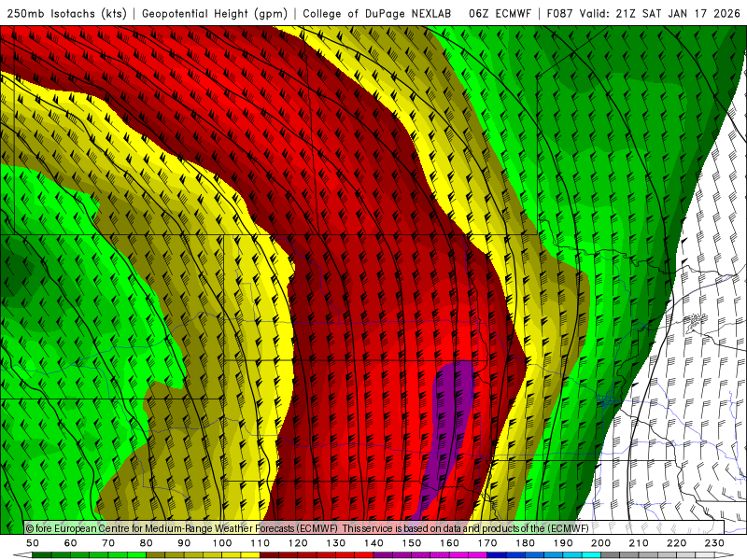Click the '140' label on the color scale
This screenshot has width=747, height=560.
pyautogui.click(x=373, y=543)
